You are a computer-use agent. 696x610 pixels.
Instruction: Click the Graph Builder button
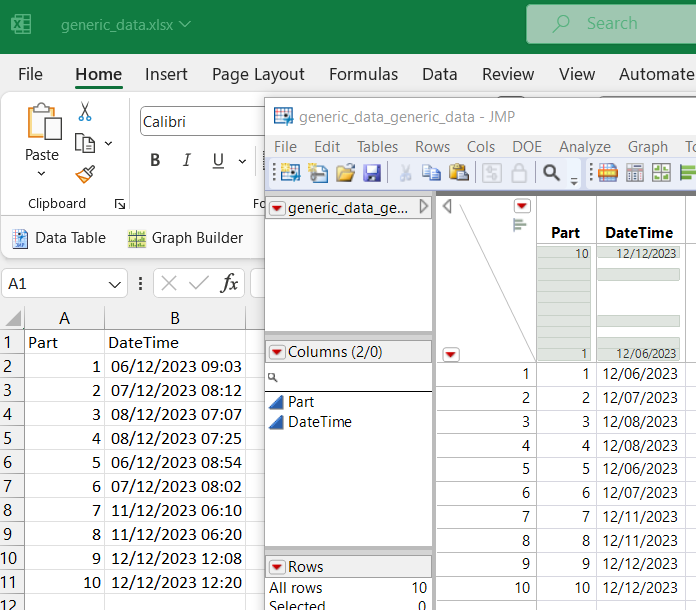pos(185,238)
